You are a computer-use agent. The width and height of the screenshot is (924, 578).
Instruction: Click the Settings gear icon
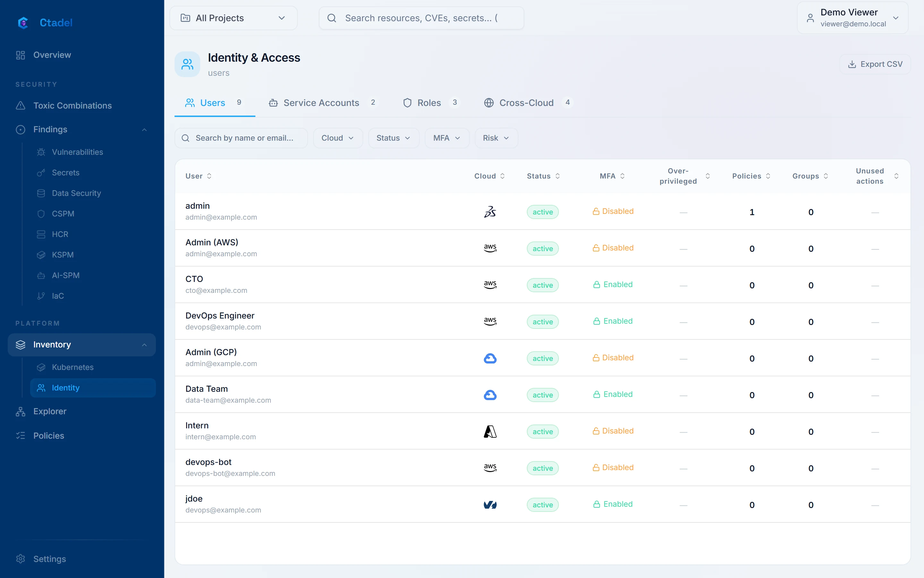pyautogui.click(x=21, y=559)
